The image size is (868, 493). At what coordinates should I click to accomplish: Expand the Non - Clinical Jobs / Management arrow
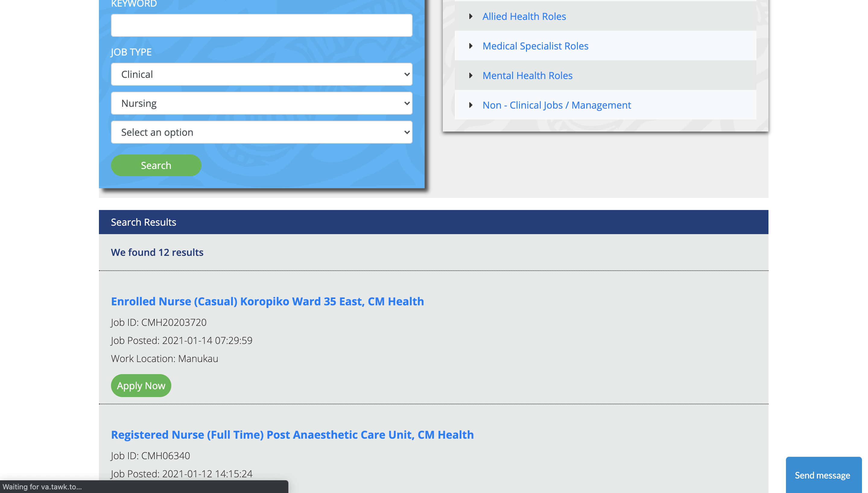(470, 105)
